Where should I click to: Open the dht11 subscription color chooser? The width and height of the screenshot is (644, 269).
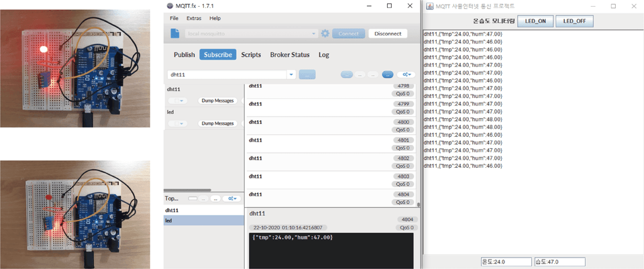[177, 100]
